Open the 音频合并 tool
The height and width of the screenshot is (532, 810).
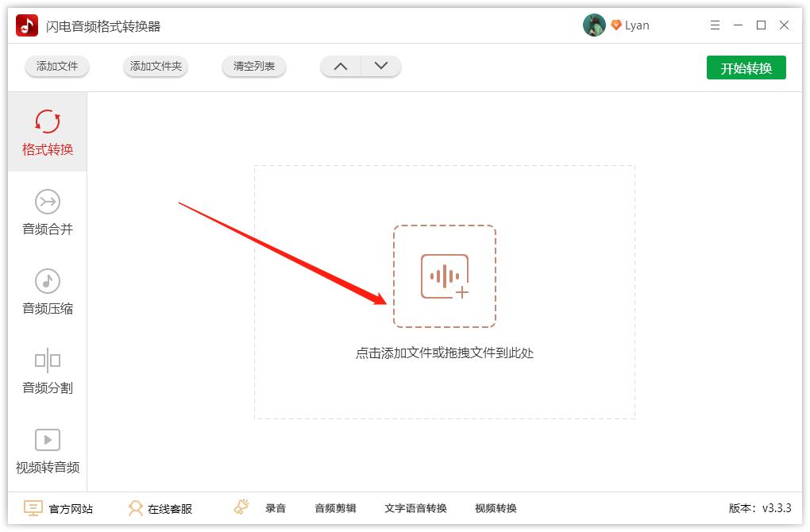pyautogui.click(x=47, y=210)
